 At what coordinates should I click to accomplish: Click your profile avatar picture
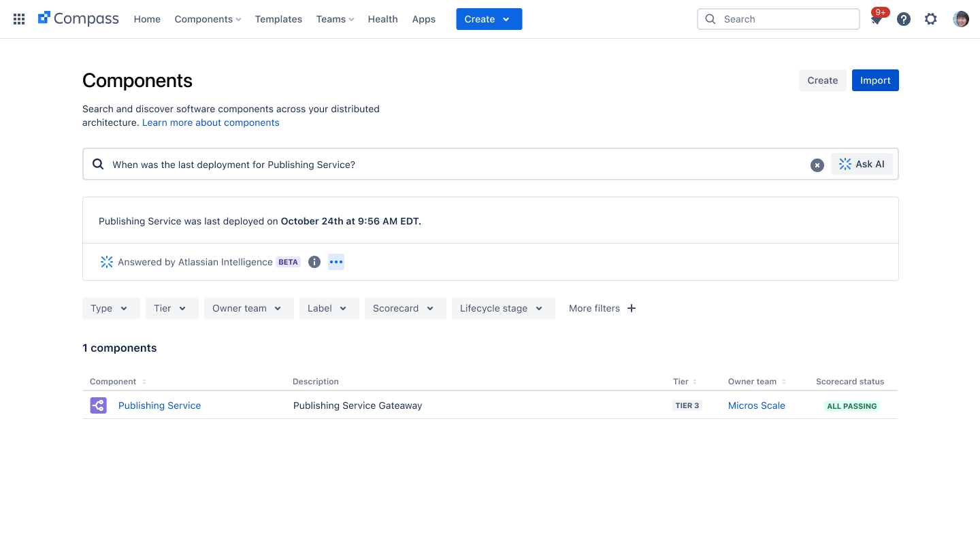[960, 18]
